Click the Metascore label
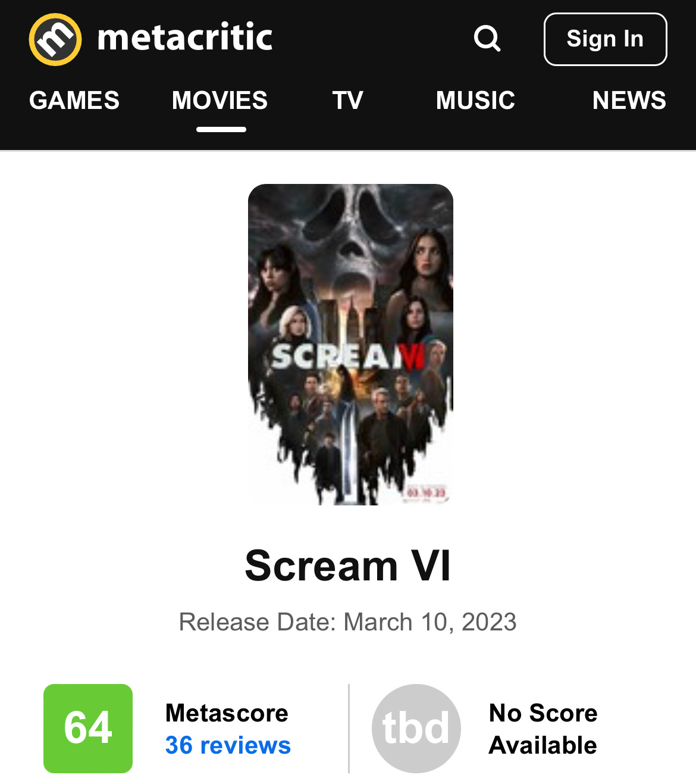Screen dimensions: 696x784 tap(227, 713)
